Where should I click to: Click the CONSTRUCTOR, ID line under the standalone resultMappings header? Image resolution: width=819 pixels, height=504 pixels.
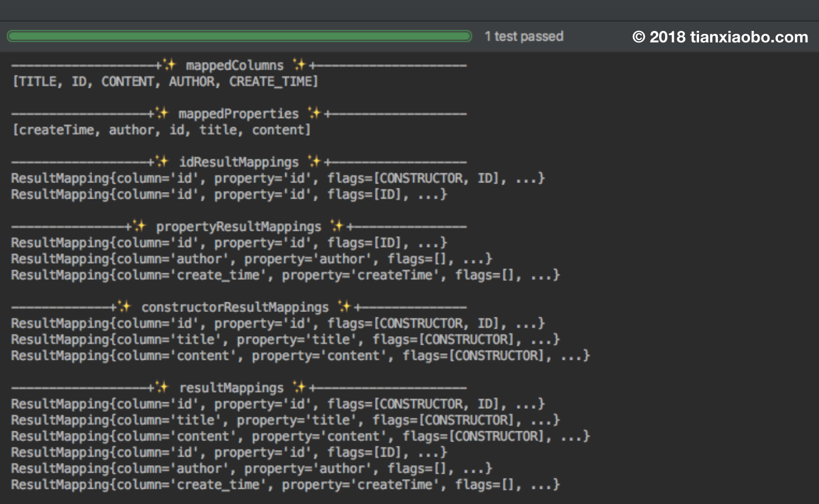278,404
